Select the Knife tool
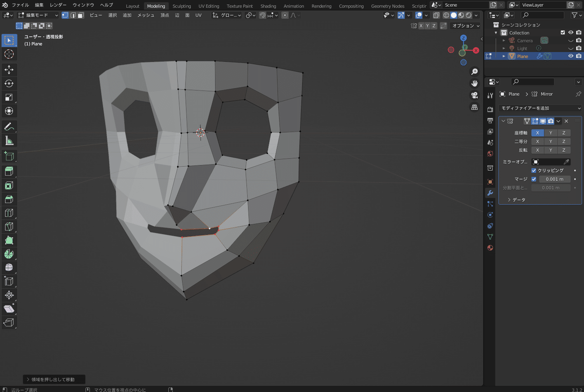The width and height of the screenshot is (584, 392). pos(9,226)
